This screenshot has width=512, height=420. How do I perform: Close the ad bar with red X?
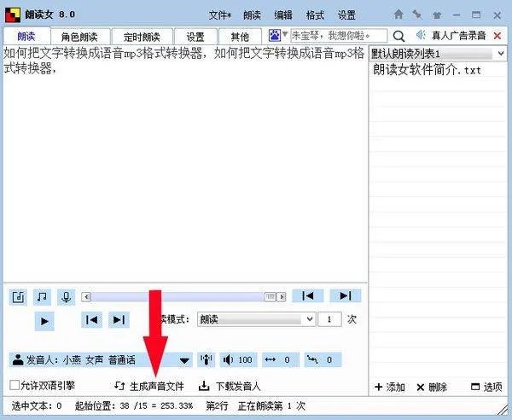coord(497,36)
